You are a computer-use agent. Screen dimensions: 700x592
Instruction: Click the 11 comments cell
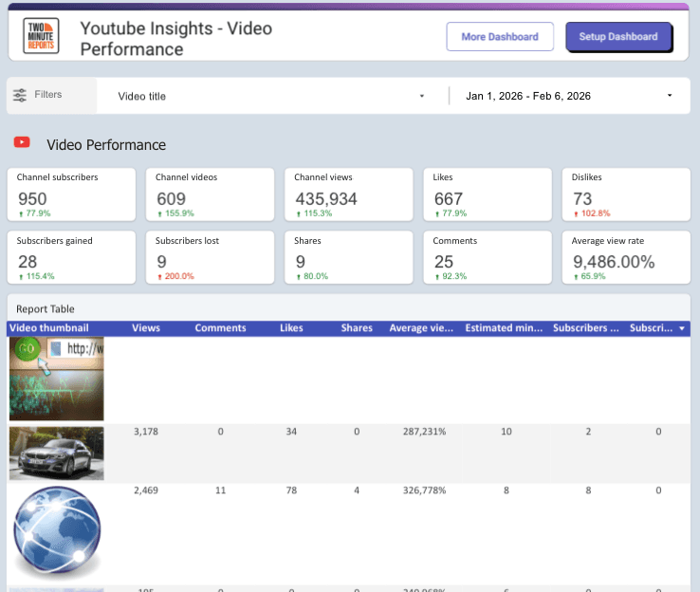(221, 490)
